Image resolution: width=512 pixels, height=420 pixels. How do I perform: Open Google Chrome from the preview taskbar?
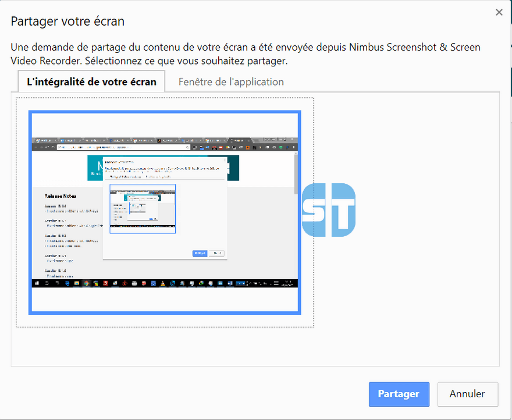[86, 283]
